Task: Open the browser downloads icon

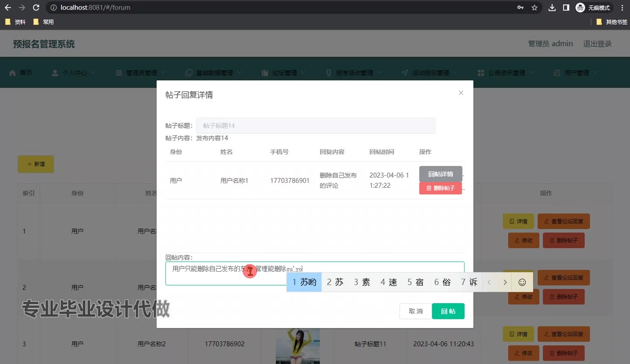Action: point(552,7)
